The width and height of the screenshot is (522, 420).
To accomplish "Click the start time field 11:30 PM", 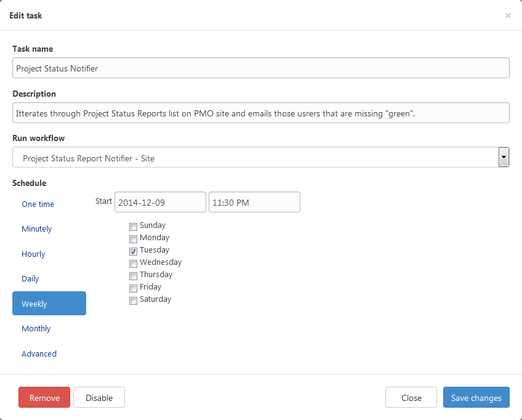I will click(x=254, y=202).
